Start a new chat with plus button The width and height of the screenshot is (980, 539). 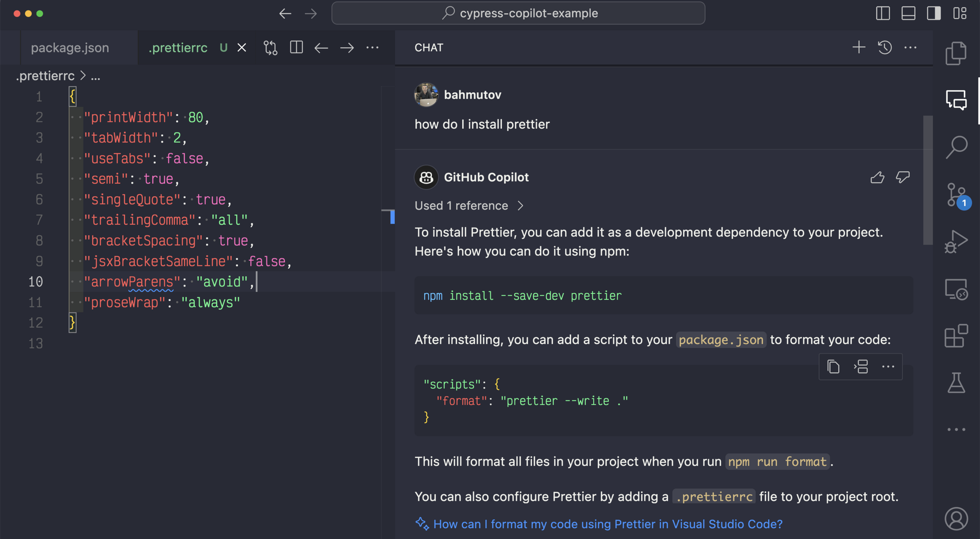coord(859,48)
